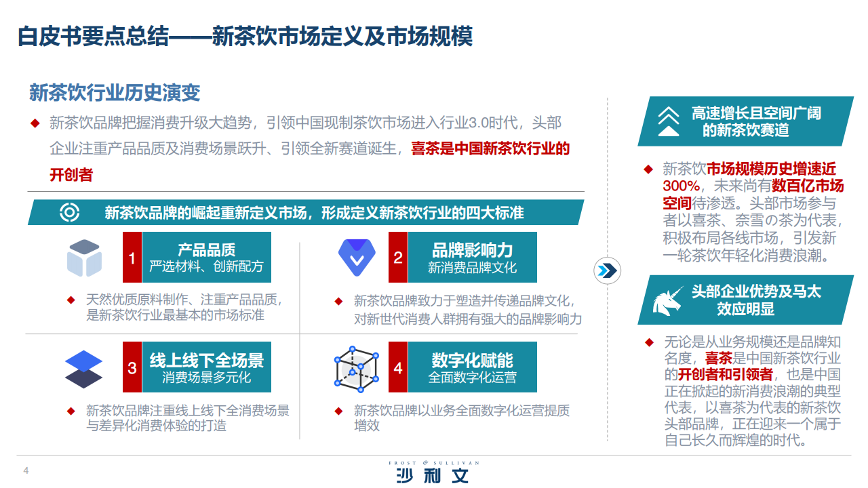Image resolution: width=868 pixels, height=488 pixels.
Task: Click the upward chevrons icon beside 高速增长
Action: pos(669,121)
